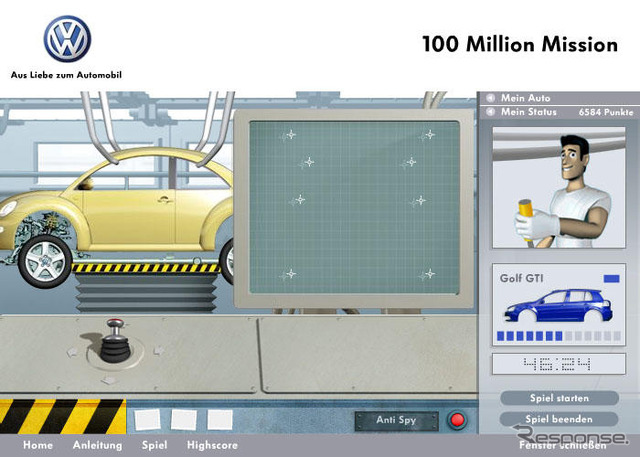Select the first white square slot
Viewport: 640px width, 457px height.
point(148,419)
